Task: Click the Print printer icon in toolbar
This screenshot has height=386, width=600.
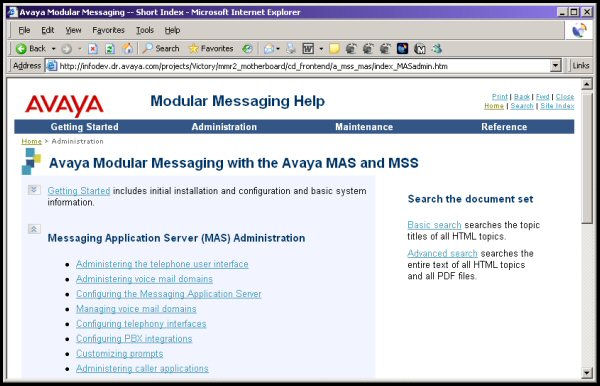Action: tap(291, 49)
